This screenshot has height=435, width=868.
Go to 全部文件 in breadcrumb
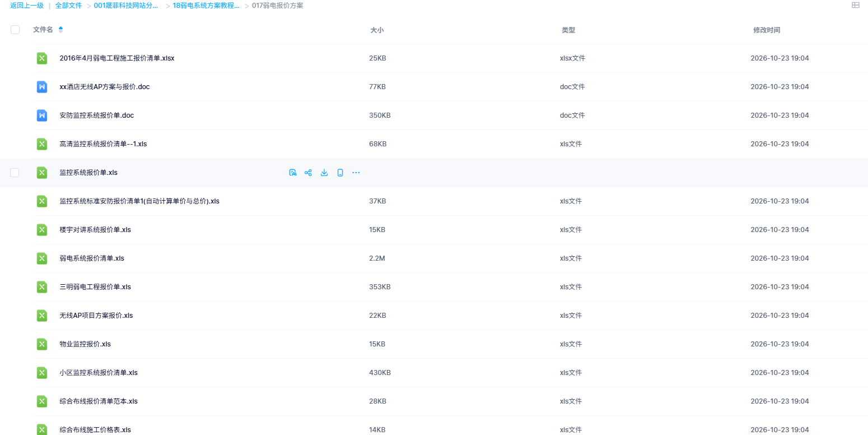point(68,6)
